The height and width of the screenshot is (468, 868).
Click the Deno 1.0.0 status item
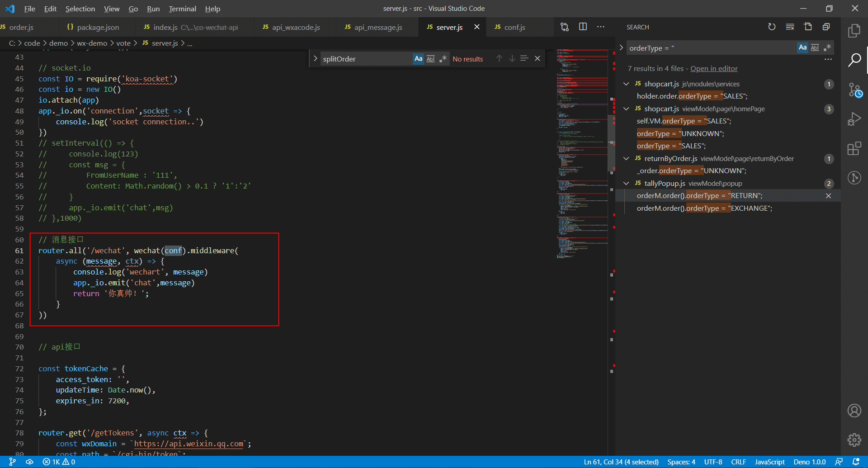click(809, 462)
